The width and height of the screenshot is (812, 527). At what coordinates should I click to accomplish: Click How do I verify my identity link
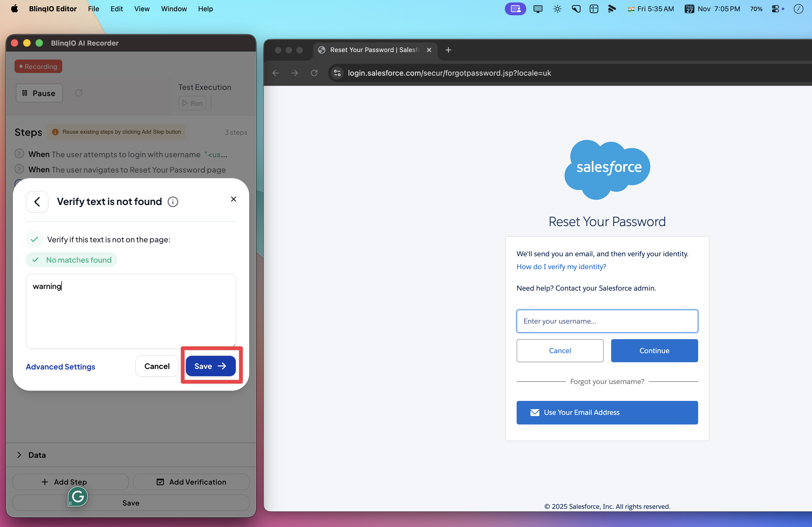561,266
